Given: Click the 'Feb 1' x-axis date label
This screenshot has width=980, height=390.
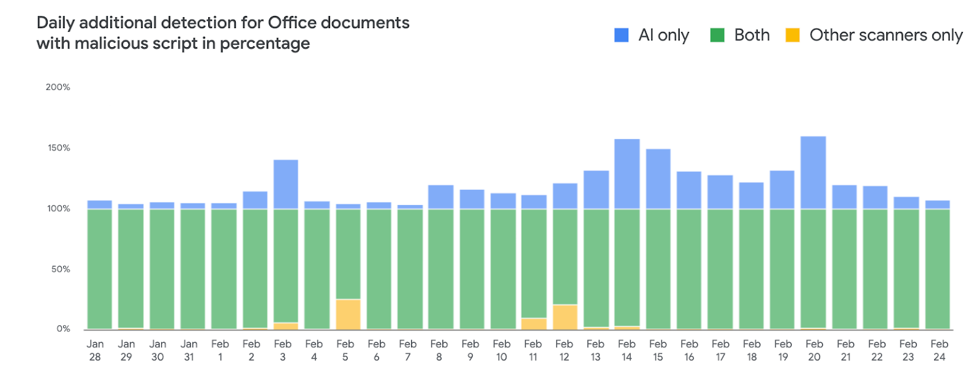Looking at the screenshot, I should pos(220,350).
